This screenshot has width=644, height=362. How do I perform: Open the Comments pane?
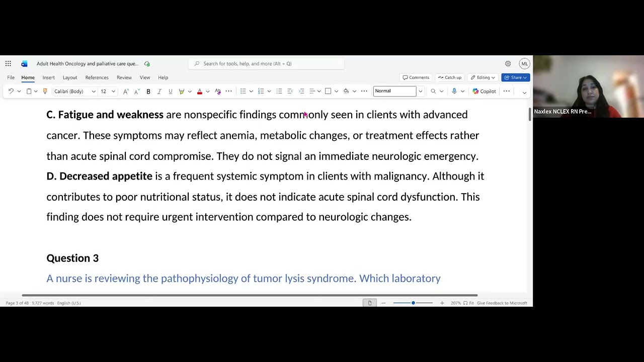pos(416,78)
